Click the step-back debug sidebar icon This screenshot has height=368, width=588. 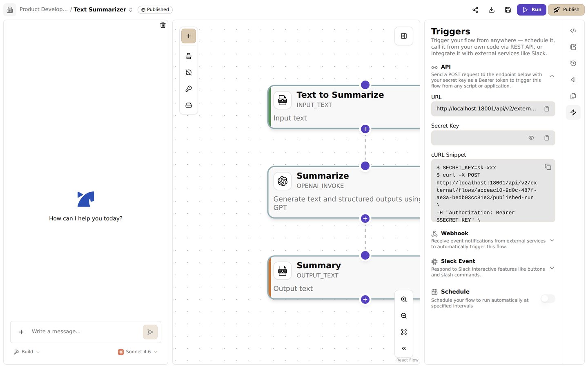[x=573, y=80]
